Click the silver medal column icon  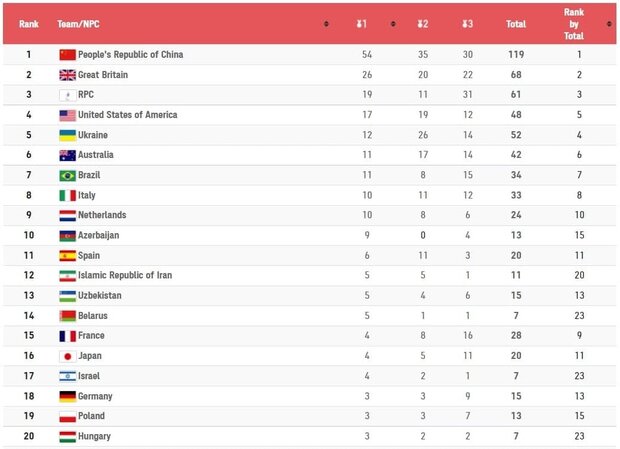point(422,23)
